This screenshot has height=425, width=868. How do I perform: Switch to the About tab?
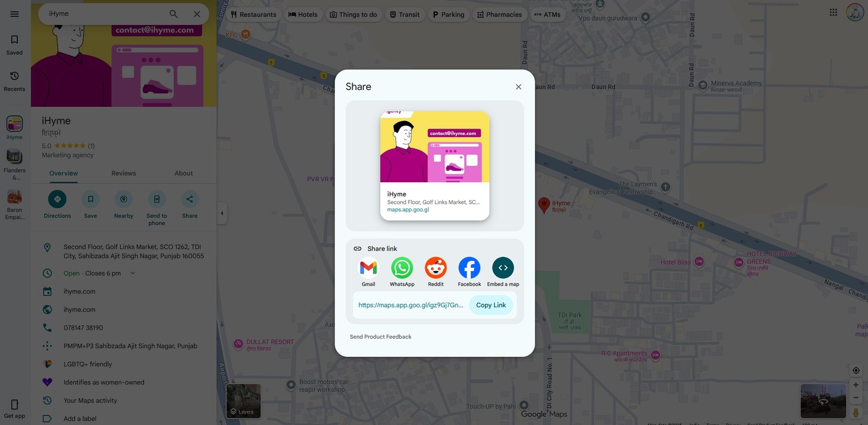point(184,173)
